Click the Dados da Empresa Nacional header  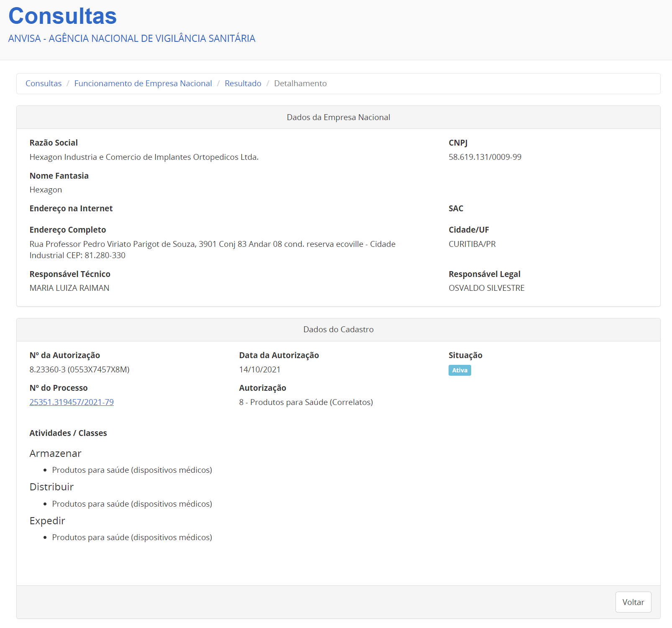tap(339, 117)
